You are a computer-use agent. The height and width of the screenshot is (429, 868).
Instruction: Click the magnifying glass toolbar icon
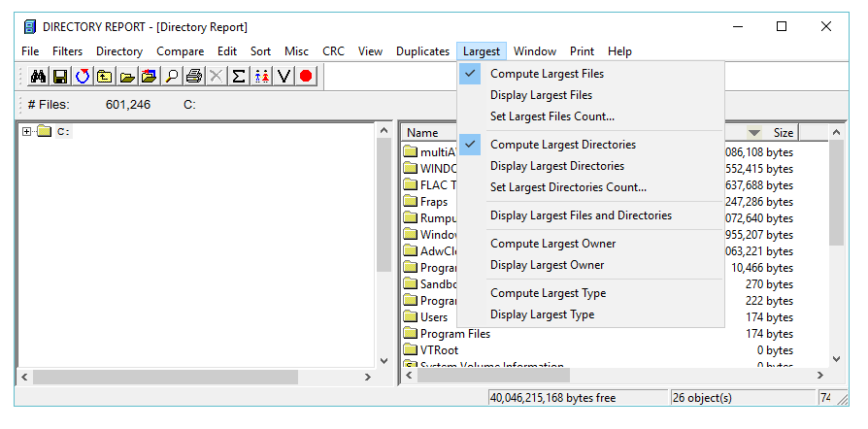(172, 77)
